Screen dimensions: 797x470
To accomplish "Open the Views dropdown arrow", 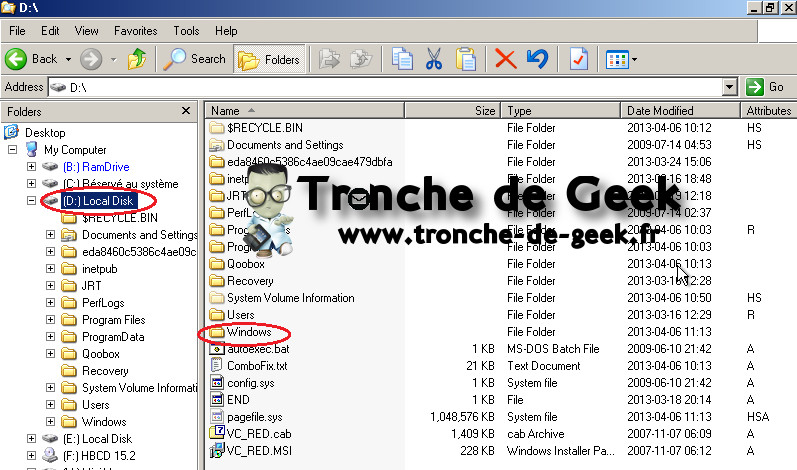I will (634, 60).
